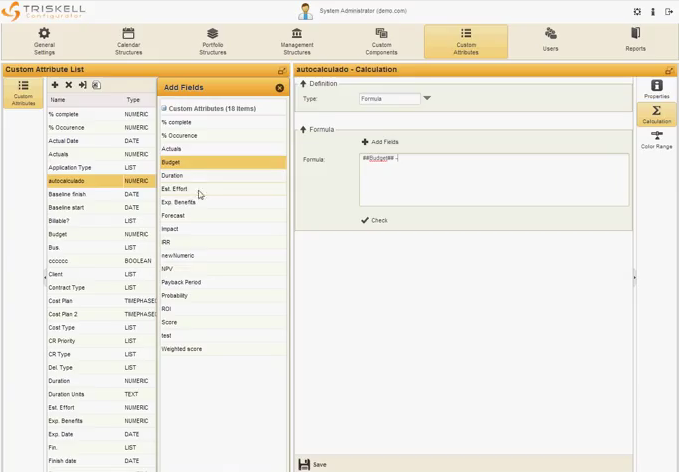Select Payback Period in Add Fields list
The image size is (679, 472).
(x=223, y=282)
